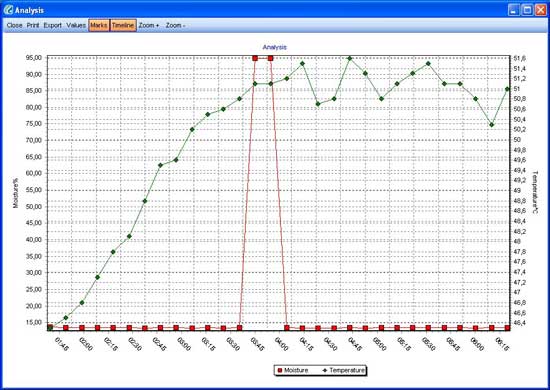Click the Analysis app icon in title bar

[8, 10]
